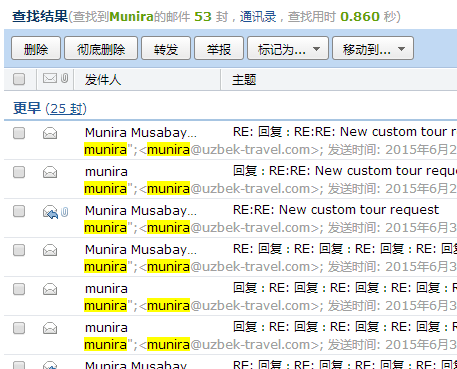
Task: Click the envelope status icon in header
Action: click(x=50, y=79)
